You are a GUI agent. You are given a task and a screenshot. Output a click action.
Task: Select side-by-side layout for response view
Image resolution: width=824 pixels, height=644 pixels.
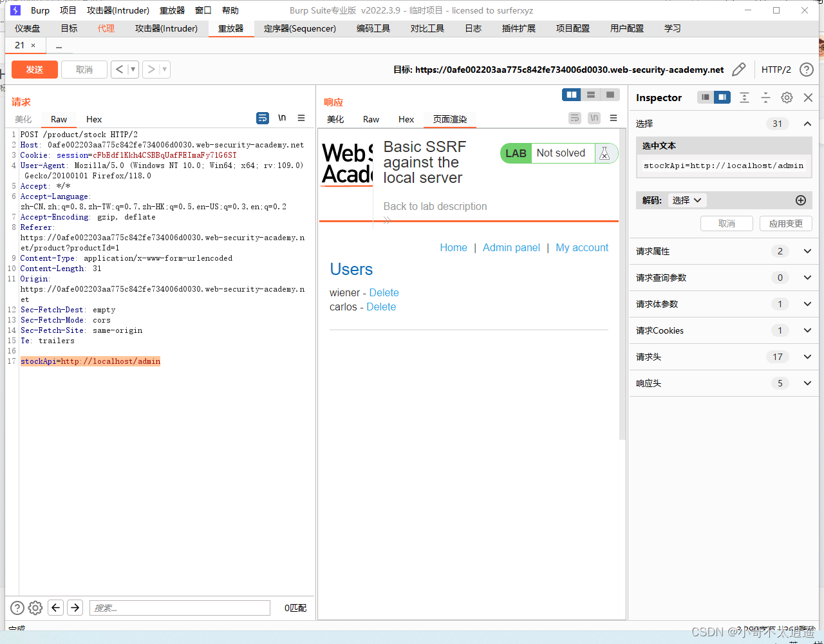coord(572,95)
